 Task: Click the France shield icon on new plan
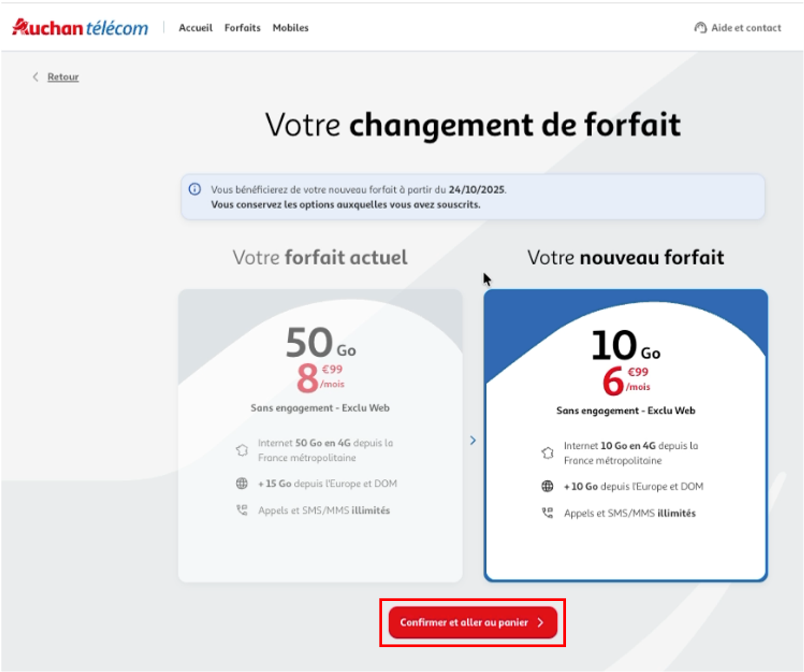(x=548, y=453)
